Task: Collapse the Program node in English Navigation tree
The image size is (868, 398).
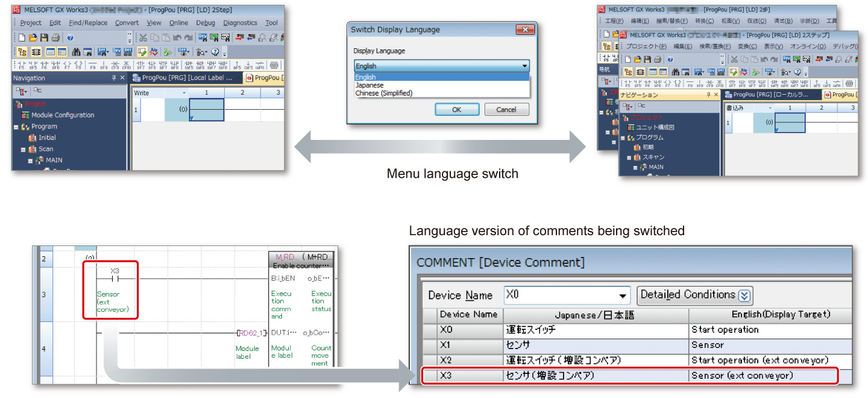Action: tap(16, 127)
